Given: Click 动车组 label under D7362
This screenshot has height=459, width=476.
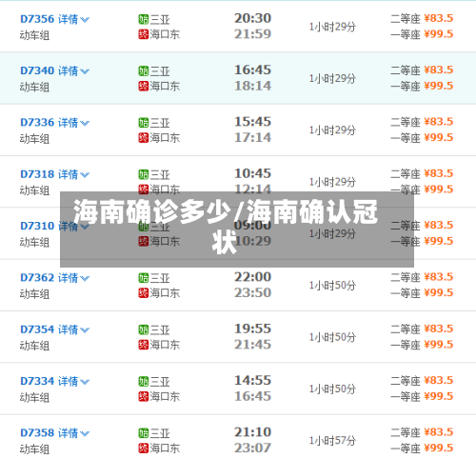Looking at the screenshot, I should 34,294.
